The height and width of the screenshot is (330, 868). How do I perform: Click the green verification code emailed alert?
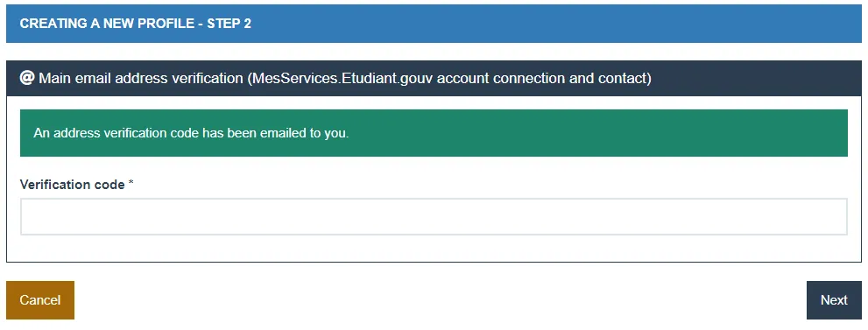point(434,133)
